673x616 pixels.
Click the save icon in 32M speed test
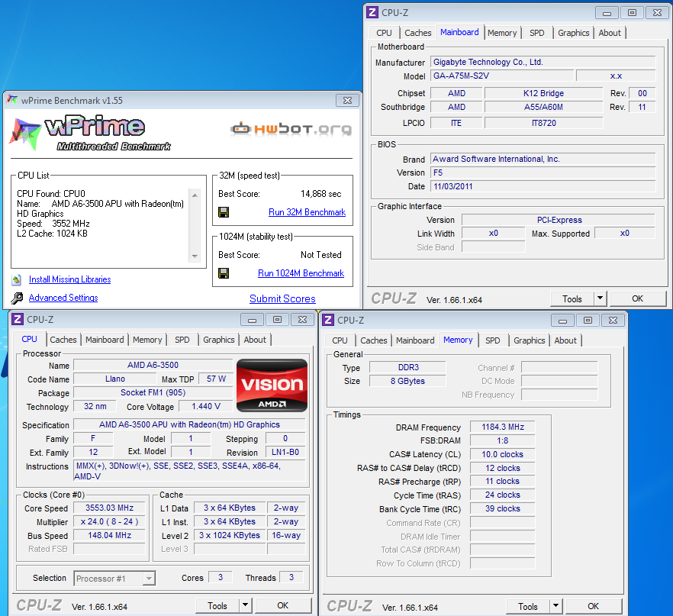click(224, 212)
